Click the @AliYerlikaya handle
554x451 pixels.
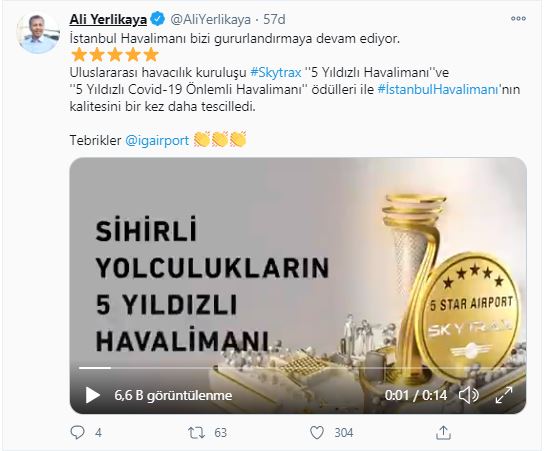[211, 19]
